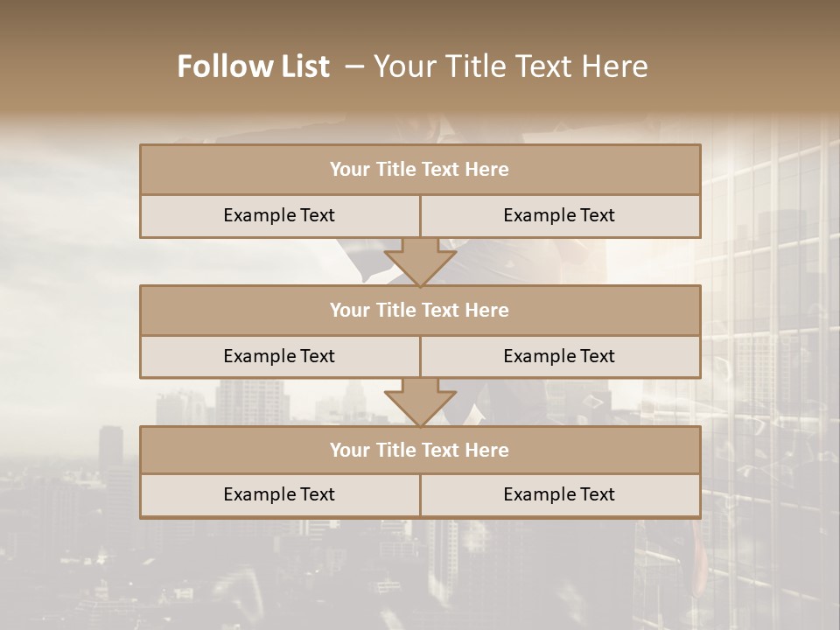Select the topmost box's title header

coord(419,170)
